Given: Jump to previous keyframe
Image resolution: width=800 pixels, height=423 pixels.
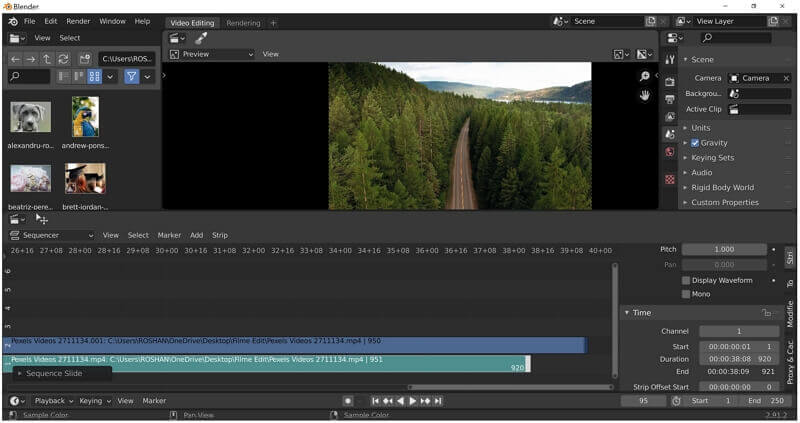Looking at the screenshot, I should click(x=388, y=401).
